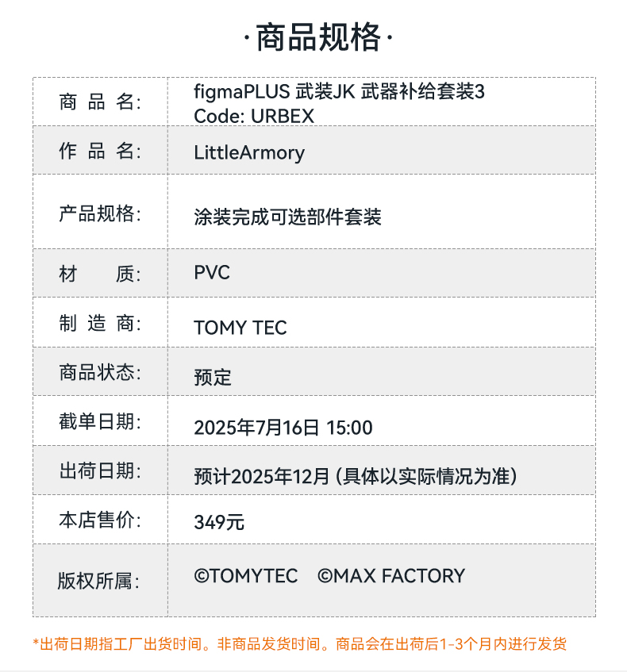Click the 2025年7月16日 15:00 deadline

tap(283, 428)
